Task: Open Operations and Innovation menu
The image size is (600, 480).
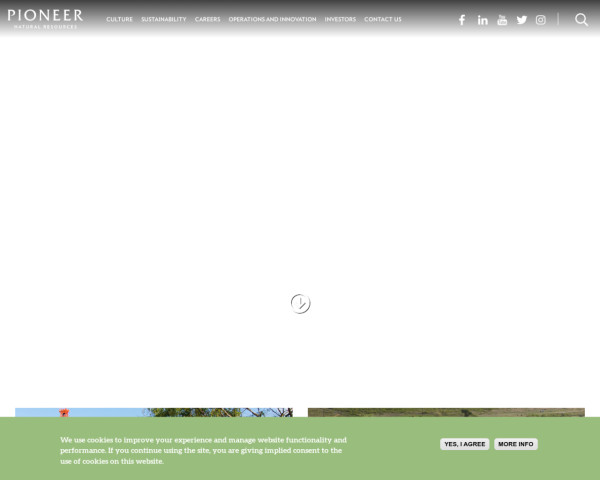Action: click(272, 19)
